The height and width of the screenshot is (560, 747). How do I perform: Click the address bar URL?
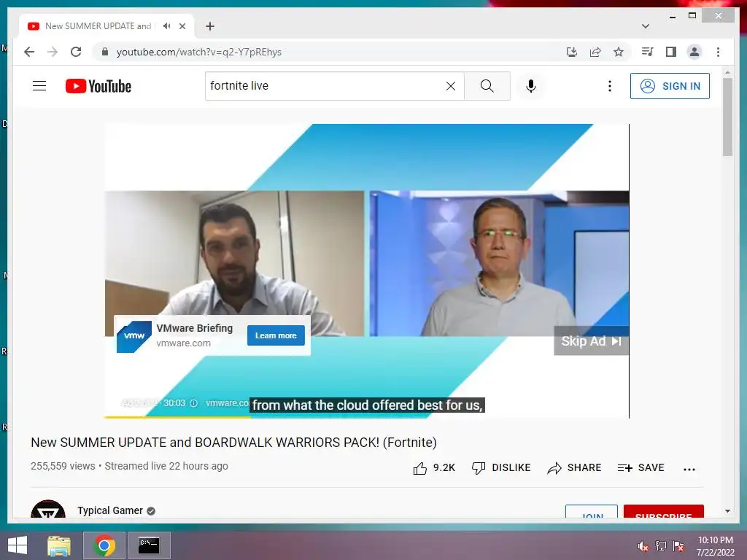(x=199, y=52)
